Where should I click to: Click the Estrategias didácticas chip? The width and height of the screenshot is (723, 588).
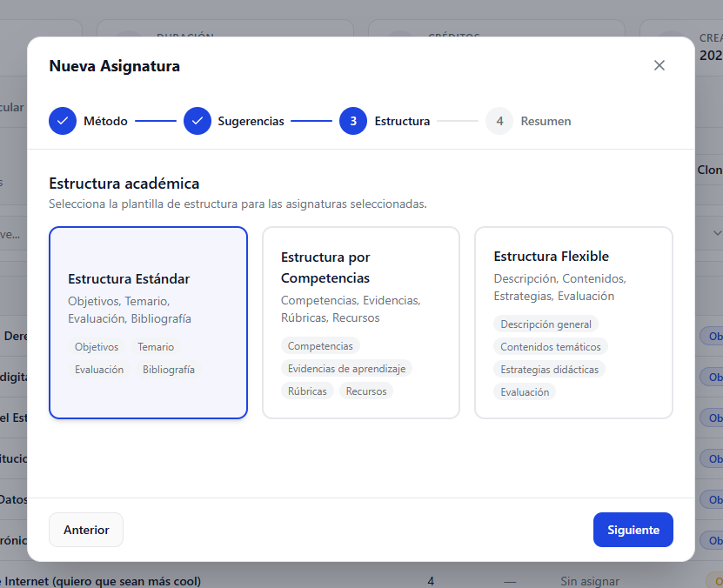point(549,370)
